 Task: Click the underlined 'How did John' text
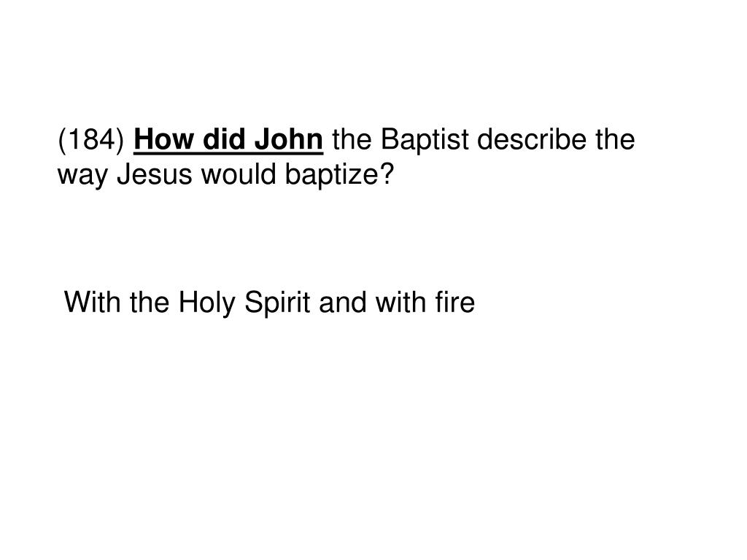(x=228, y=140)
